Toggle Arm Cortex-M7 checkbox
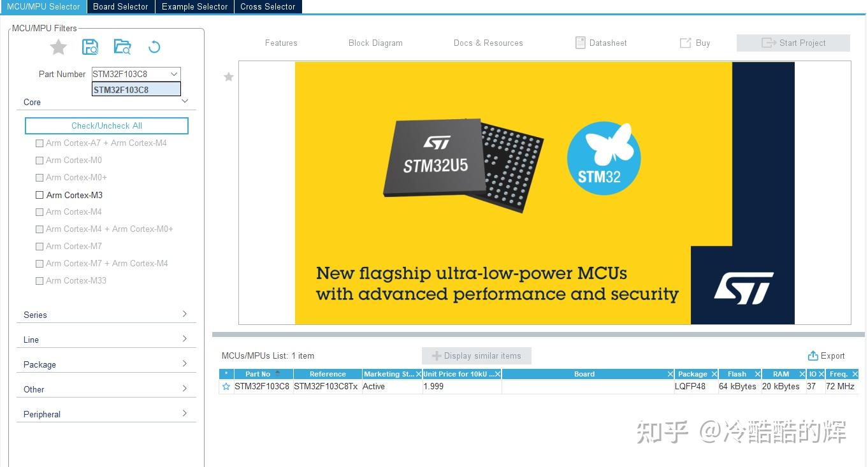Viewport: 868px width, 467px height. pyautogui.click(x=40, y=247)
